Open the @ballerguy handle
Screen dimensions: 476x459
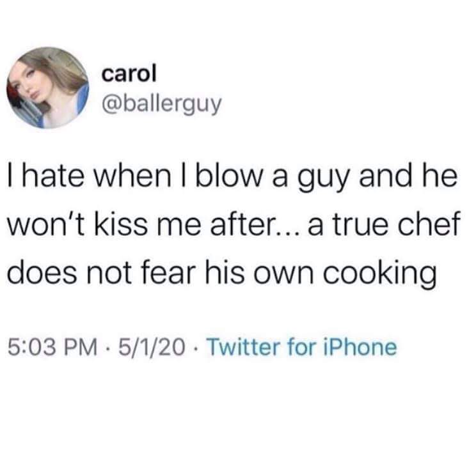162,105
